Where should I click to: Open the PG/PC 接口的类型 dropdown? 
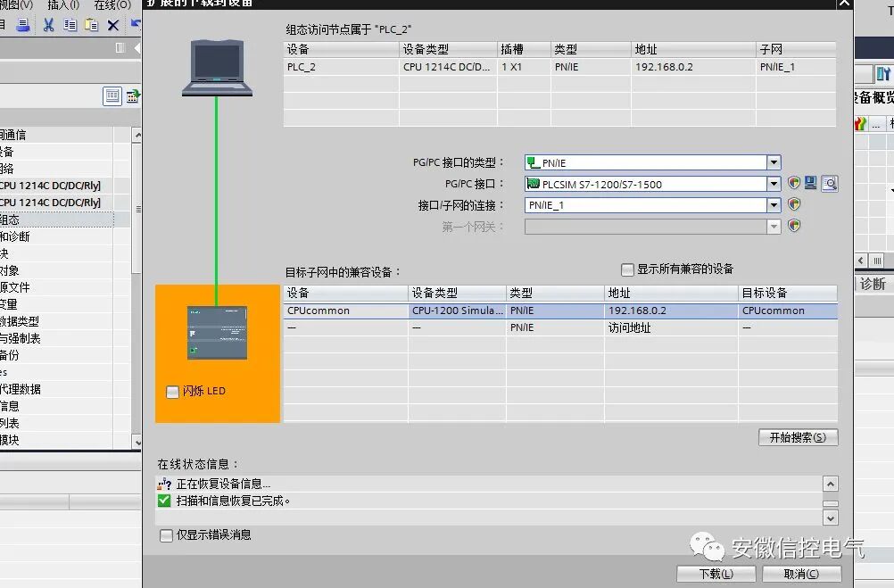coord(774,163)
